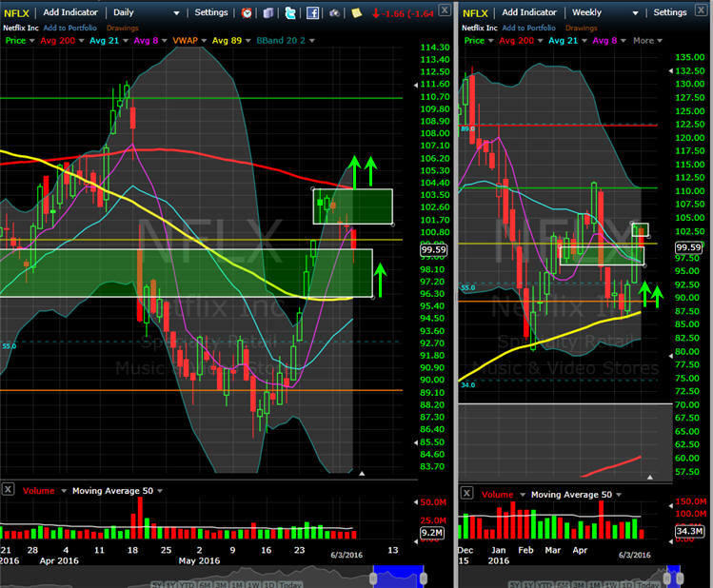This screenshot has height=588, width=713.
Task: Click the Facebook share icon
Action: tap(312, 12)
